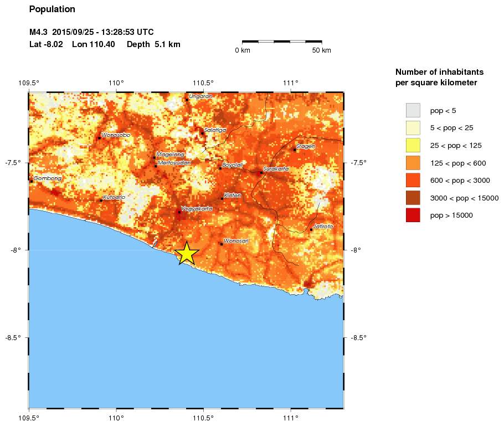Click the Sragen city marker
The width and height of the screenshot is (504, 426).
tap(295, 150)
